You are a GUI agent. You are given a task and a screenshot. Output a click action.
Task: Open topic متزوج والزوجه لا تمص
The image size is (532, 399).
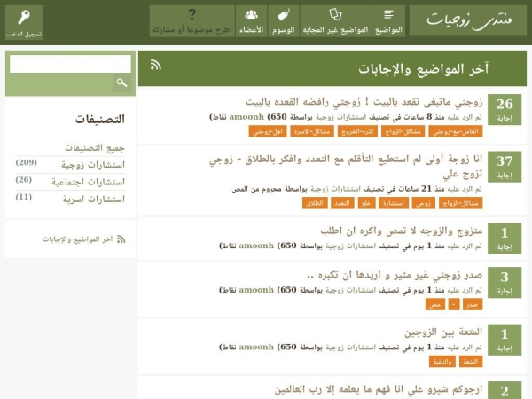coord(402,231)
